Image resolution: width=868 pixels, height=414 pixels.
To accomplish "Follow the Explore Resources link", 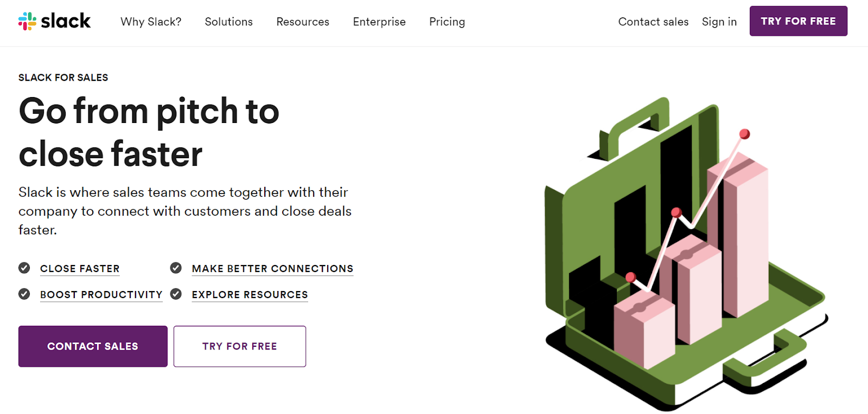I will [x=250, y=295].
